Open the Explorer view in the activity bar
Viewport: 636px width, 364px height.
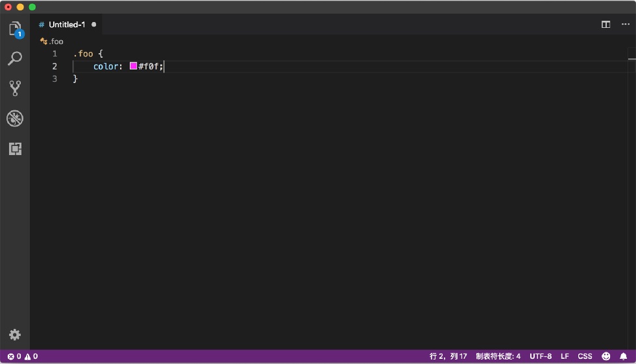pos(16,30)
